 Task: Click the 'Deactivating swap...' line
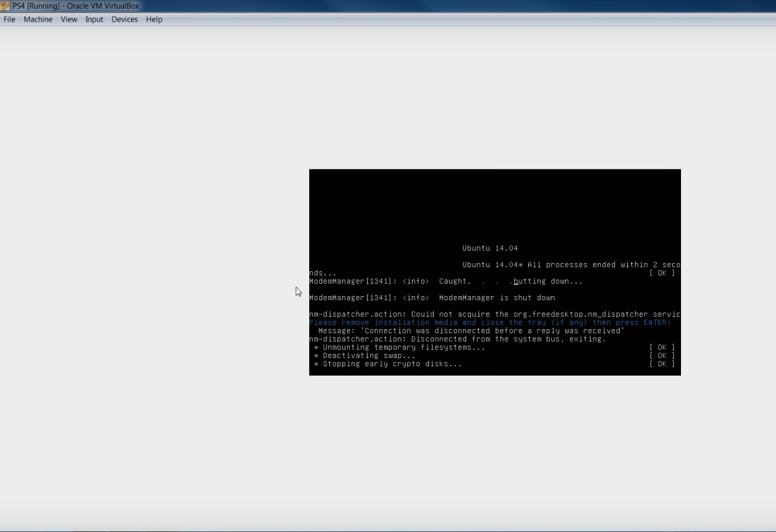point(365,356)
